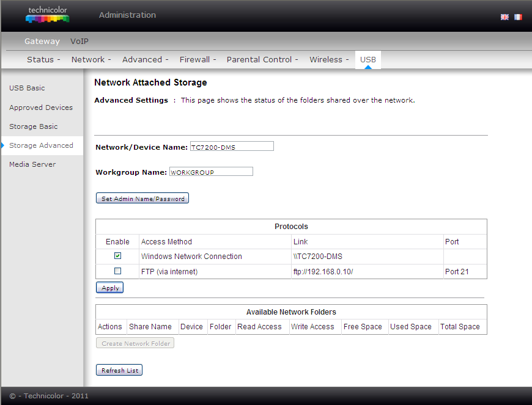Open Storage Advanced in sidebar
This screenshot has width=532, height=405.
[42, 145]
